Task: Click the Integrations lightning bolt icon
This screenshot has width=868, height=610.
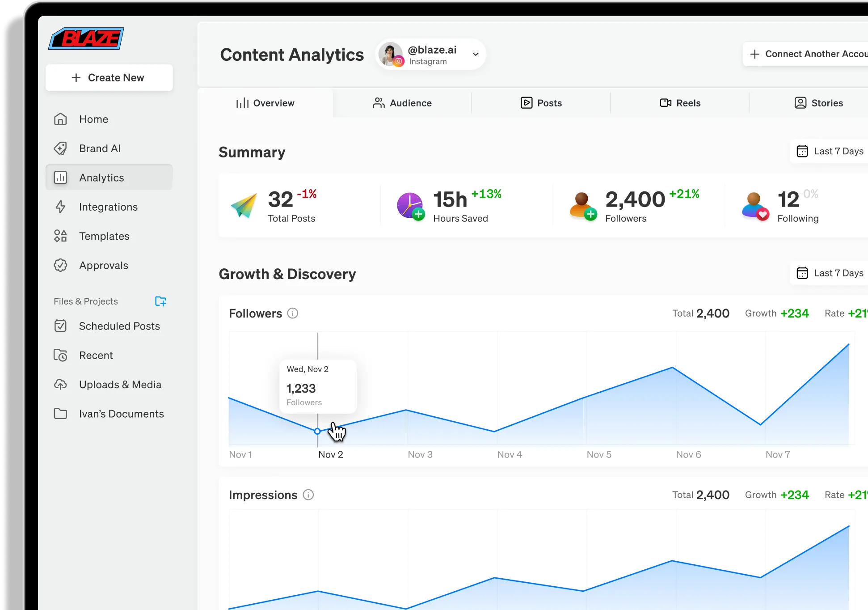Action: (60, 207)
